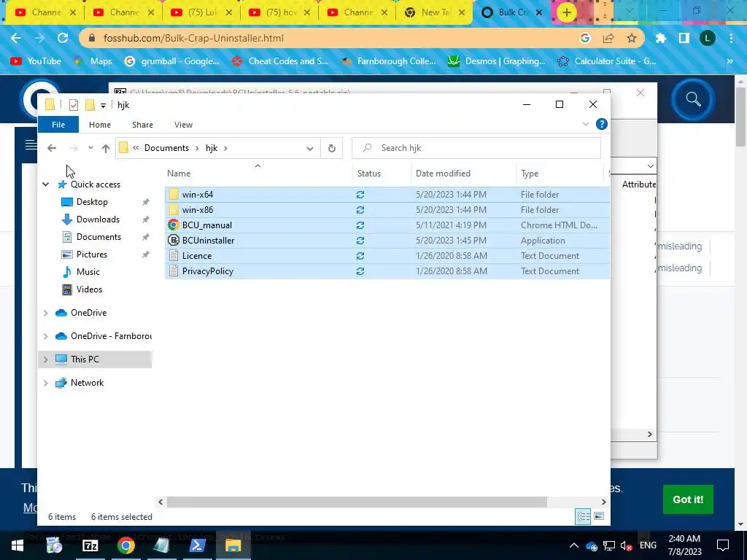Refresh the hjk folder view

coord(332,148)
